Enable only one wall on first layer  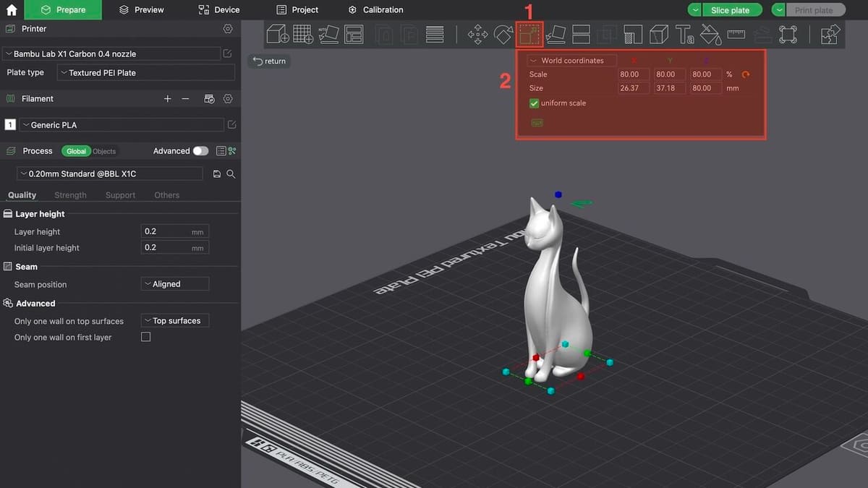[146, 337]
